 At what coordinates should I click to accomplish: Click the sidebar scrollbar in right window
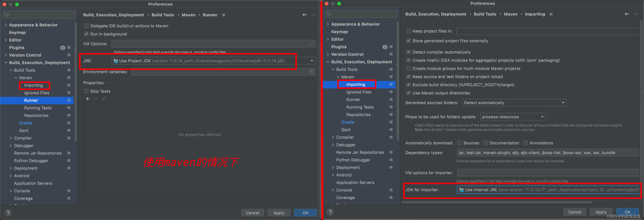click(398, 81)
